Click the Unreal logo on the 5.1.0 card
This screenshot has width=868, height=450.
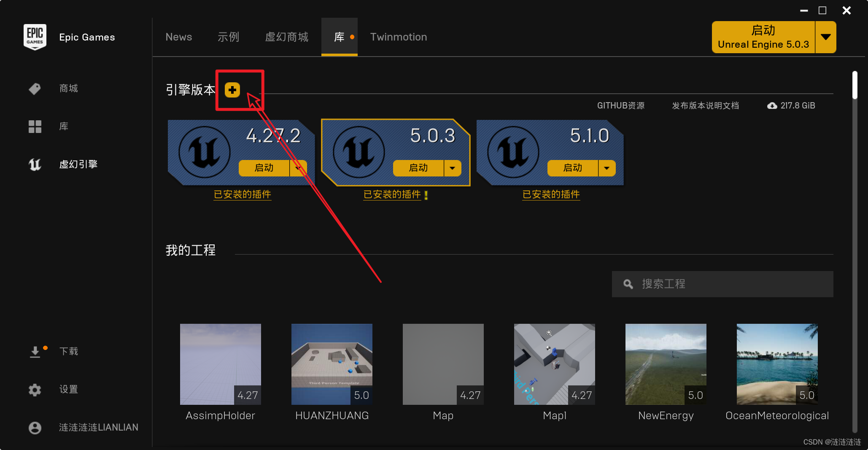click(x=513, y=152)
